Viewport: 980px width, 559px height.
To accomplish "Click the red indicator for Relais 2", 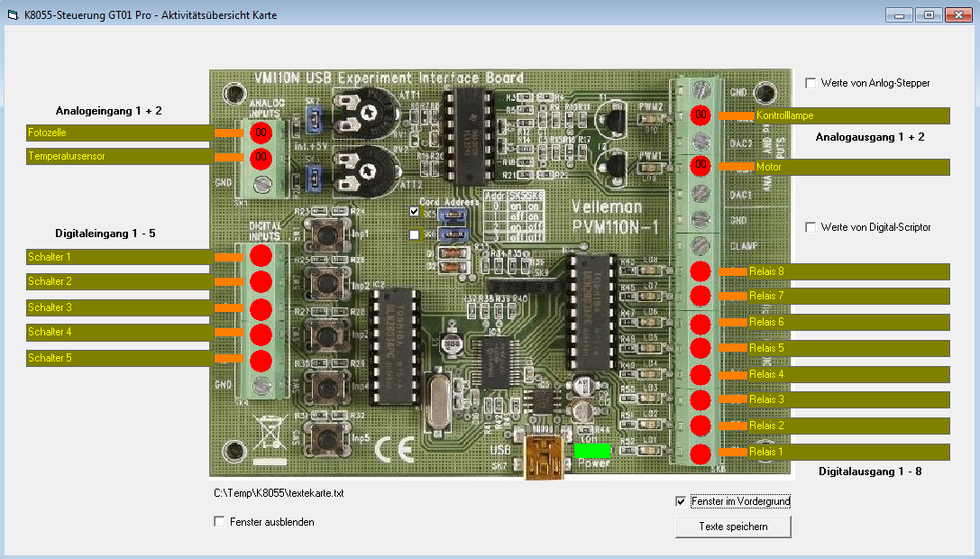I will click(x=701, y=426).
